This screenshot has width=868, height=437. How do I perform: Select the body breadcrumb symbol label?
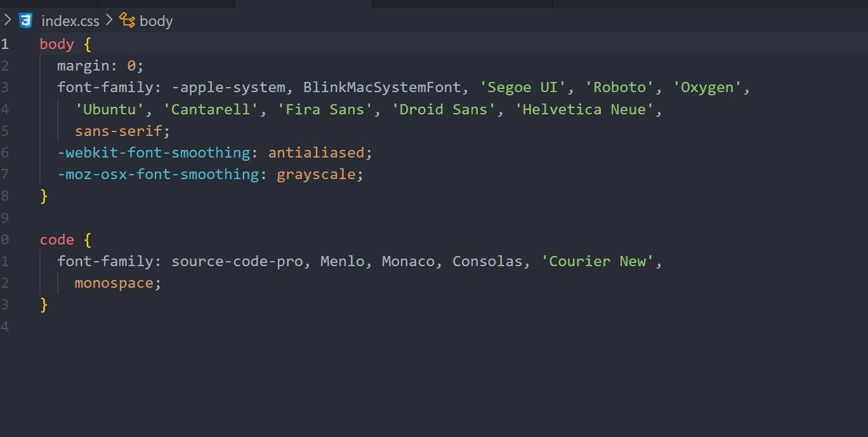pos(156,21)
